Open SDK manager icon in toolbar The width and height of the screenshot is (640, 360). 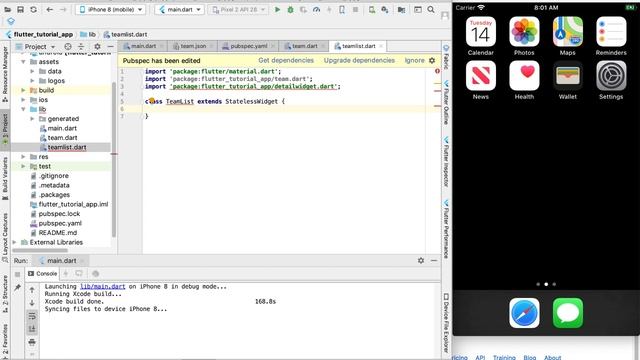385,9
